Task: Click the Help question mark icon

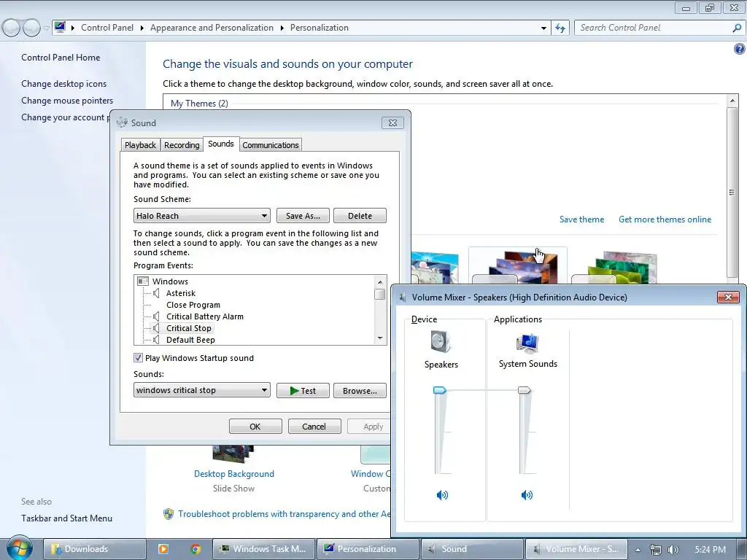Action: click(x=739, y=49)
